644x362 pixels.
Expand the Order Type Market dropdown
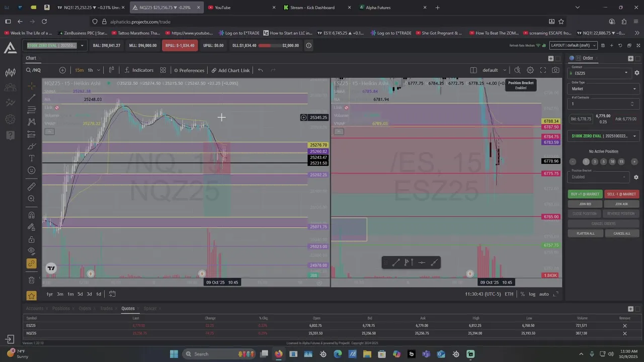click(603, 88)
